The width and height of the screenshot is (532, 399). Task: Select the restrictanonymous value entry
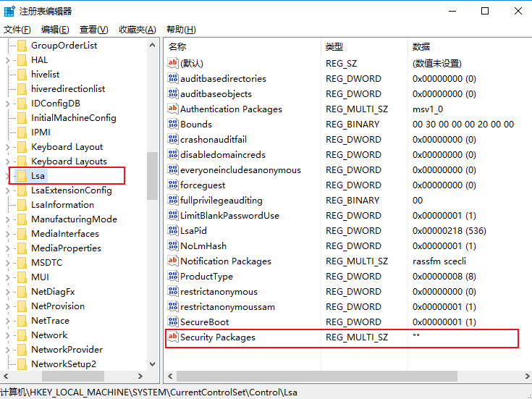219,292
